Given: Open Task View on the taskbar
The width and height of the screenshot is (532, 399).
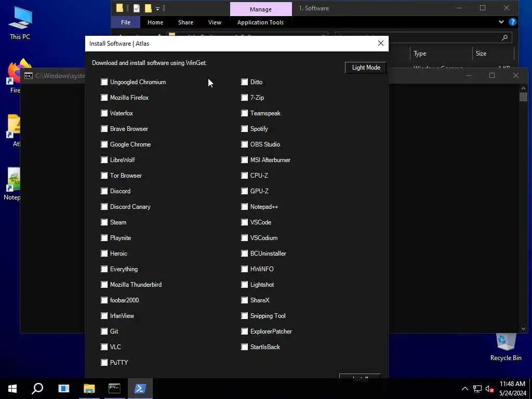Looking at the screenshot, I should 64,389.
